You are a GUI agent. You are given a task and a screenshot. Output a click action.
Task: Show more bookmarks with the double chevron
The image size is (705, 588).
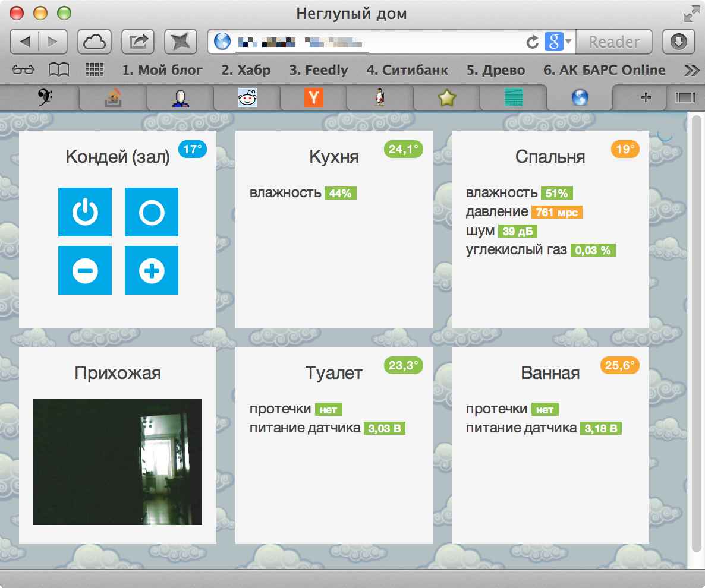coord(691,71)
